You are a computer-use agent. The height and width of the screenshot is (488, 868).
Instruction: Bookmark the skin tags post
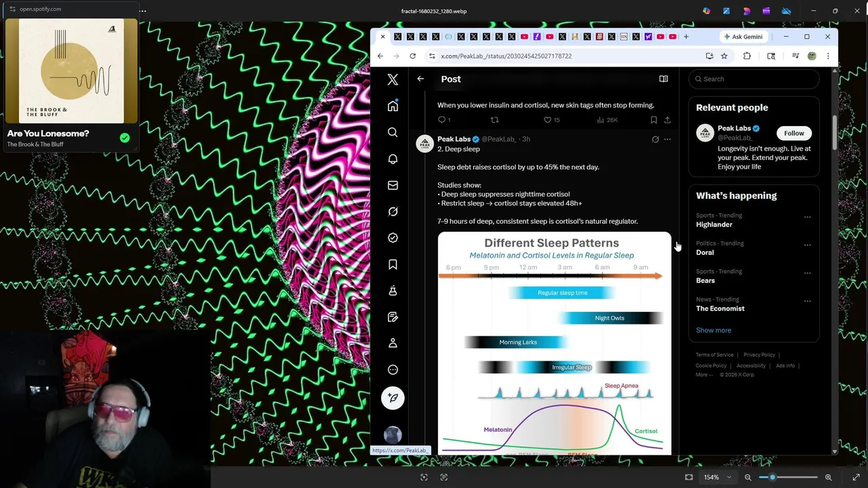[654, 120]
